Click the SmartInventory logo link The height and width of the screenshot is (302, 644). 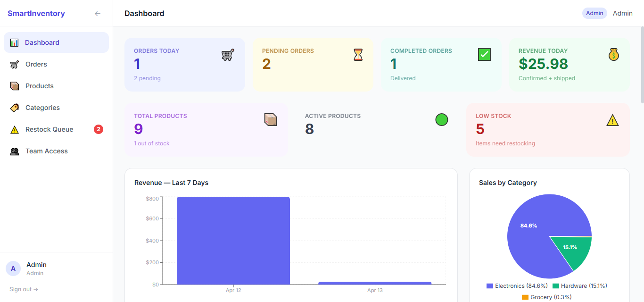pyautogui.click(x=36, y=14)
